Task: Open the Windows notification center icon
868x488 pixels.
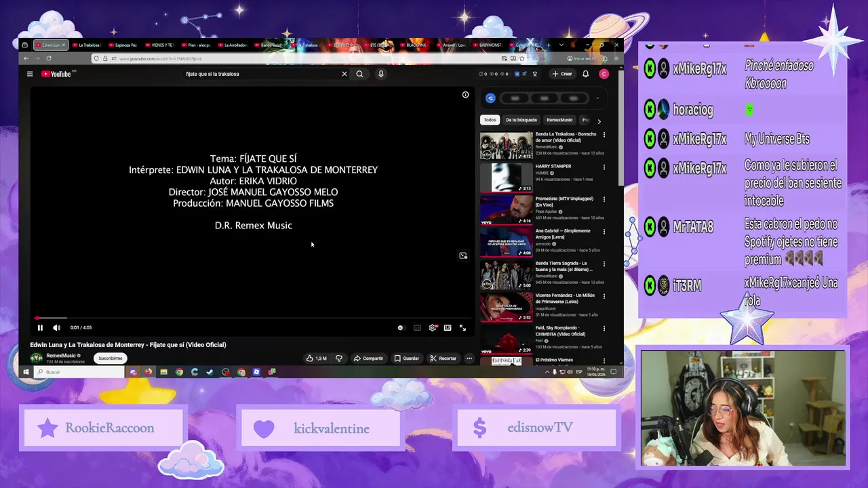Action: [x=613, y=372]
